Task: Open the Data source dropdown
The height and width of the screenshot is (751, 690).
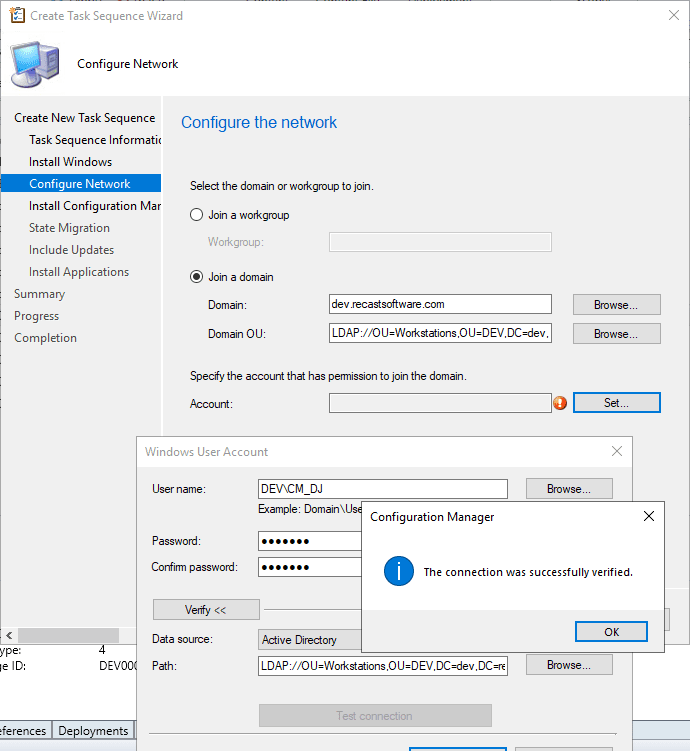Action: click(x=310, y=640)
